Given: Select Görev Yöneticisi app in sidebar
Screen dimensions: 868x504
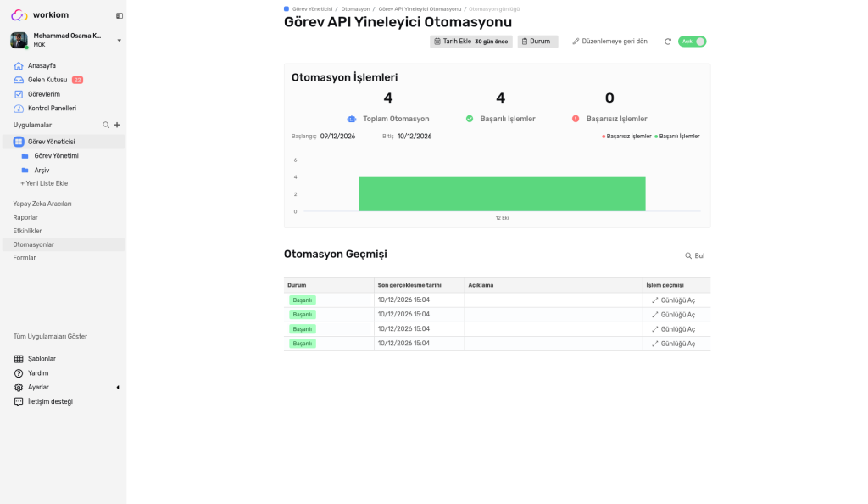Looking at the screenshot, I should pyautogui.click(x=64, y=142).
